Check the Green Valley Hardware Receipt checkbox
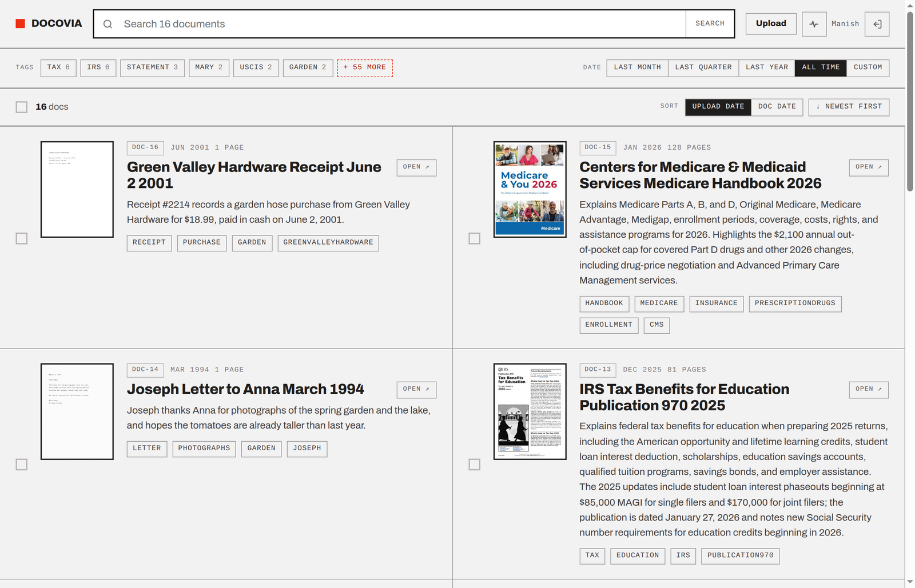This screenshot has width=915, height=588. (x=22, y=238)
